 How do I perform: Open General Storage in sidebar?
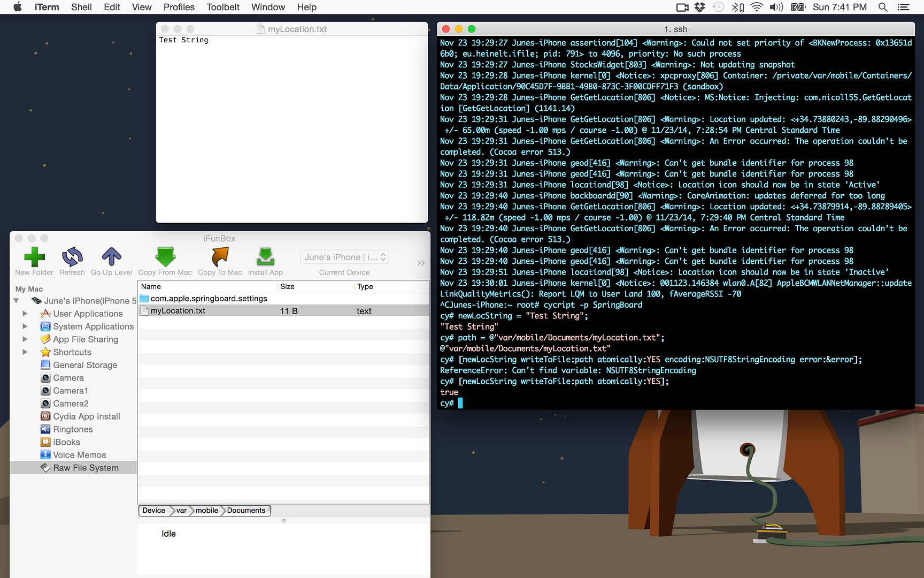click(85, 365)
